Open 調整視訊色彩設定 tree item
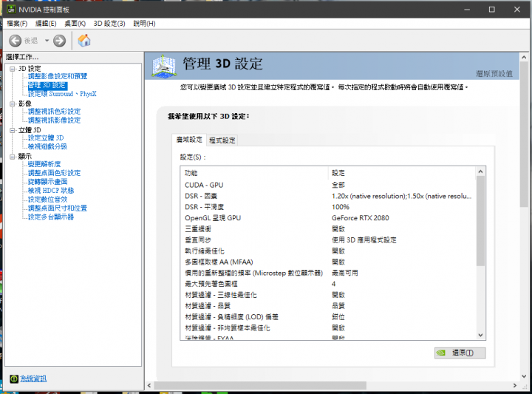This screenshot has height=394, width=532. (54, 112)
